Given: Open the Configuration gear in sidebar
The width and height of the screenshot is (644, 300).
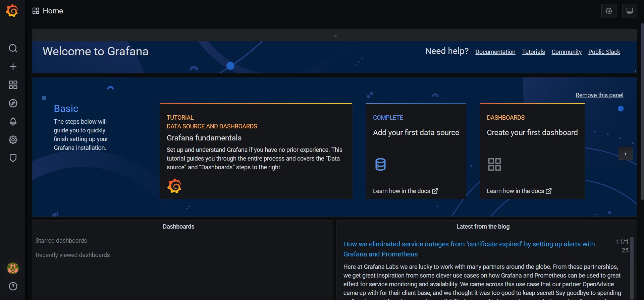Looking at the screenshot, I should [13, 139].
